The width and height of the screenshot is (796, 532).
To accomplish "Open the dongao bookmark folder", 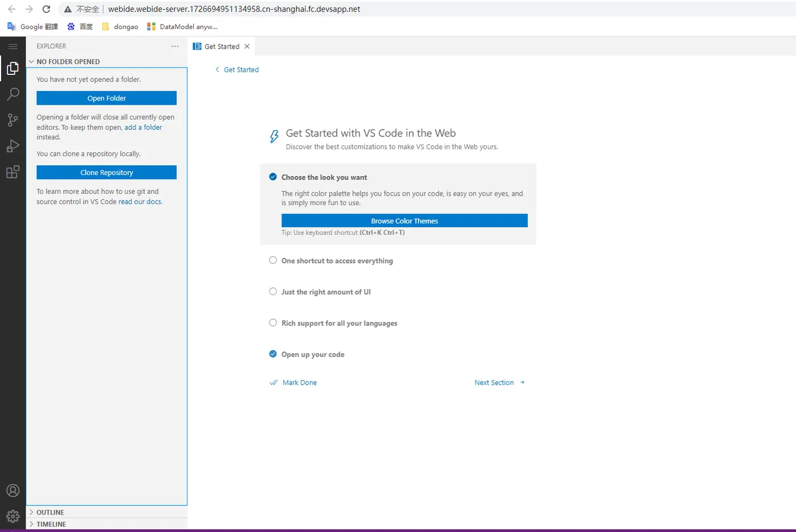I will 120,27.
